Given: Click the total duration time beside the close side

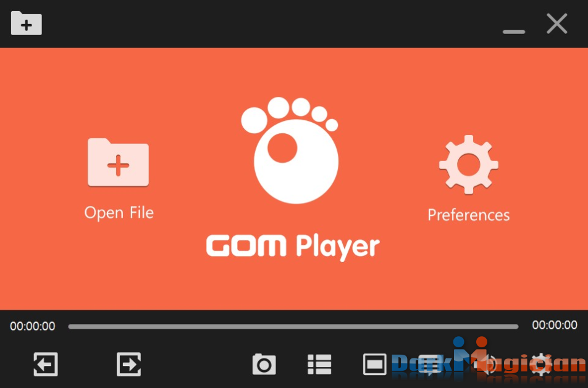Looking at the screenshot, I should 555,324.
